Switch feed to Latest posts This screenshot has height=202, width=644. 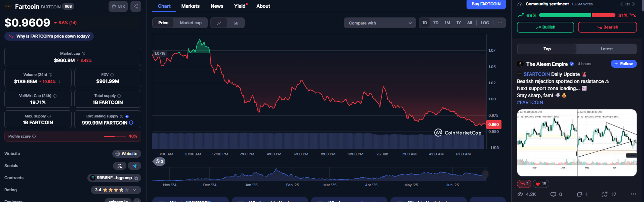click(x=606, y=49)
